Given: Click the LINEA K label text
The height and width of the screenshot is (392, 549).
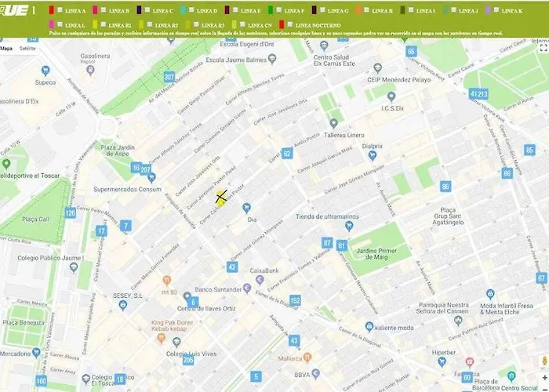Looking at the screenshot, I should coord(512,11).
